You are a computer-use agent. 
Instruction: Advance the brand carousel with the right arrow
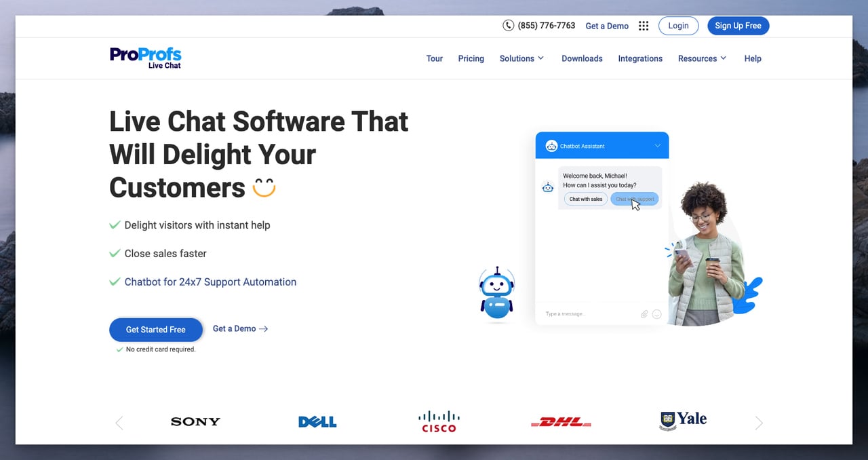tap(759, 422)
